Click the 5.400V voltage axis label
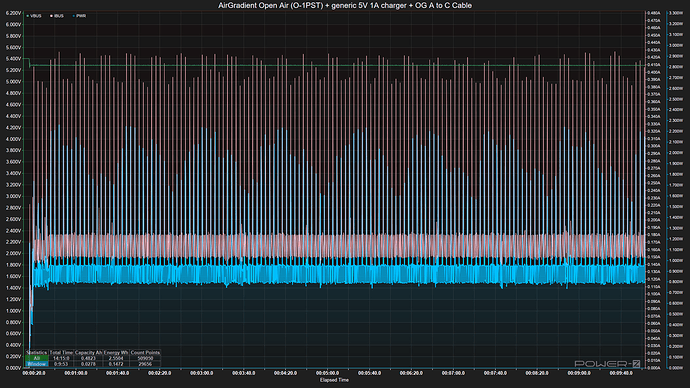 click(x=13, y=59)
